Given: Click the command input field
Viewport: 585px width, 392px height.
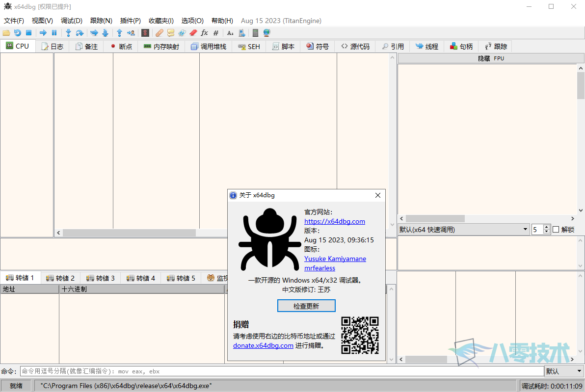Looking at the screenshot, I should (x=282, y=371).
